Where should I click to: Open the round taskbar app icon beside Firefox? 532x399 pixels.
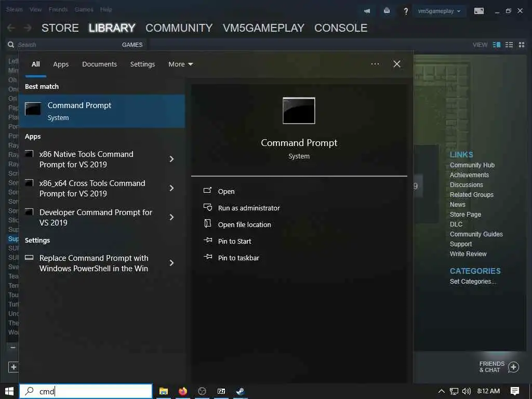tap(202, 391)
